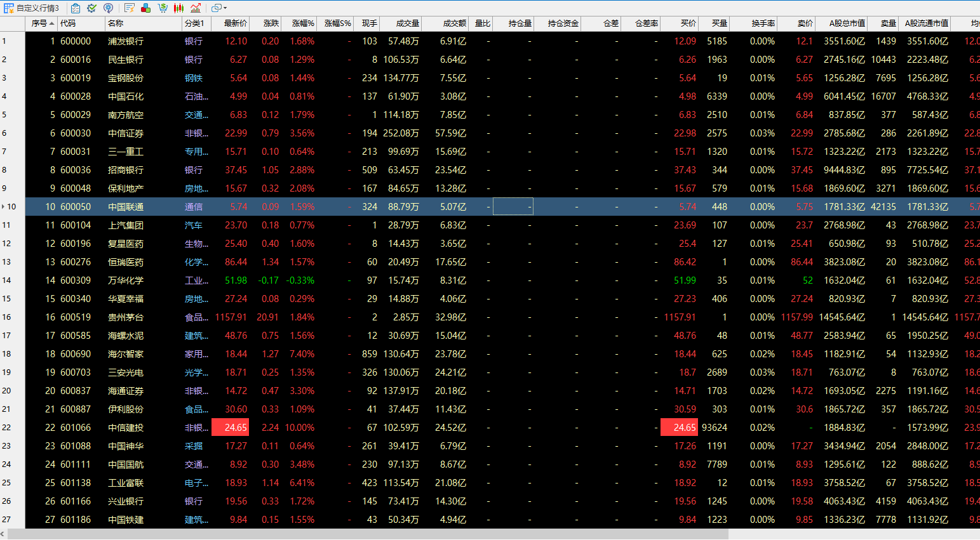
Task: Click 中国石化 stock name
Action: click(x=126, y=96)
